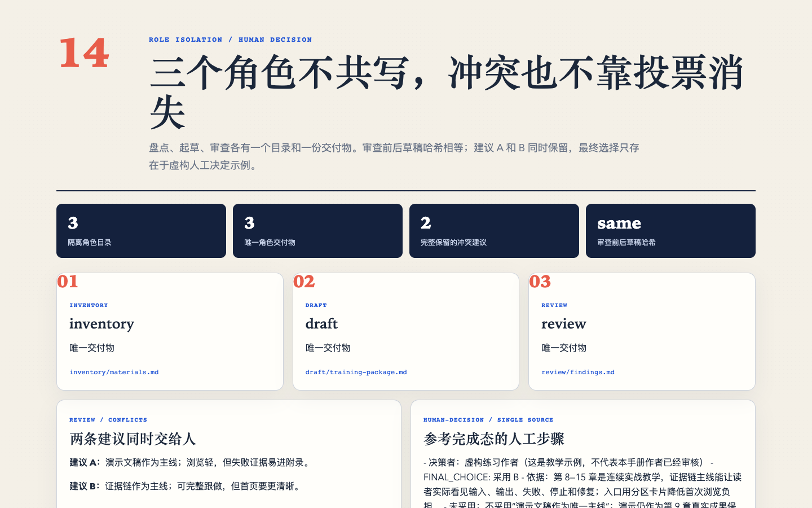Click the line containing FINAL_CHOICE: 采用 B
The width and height of the screenshot is (812, 508).
[582, 477]
